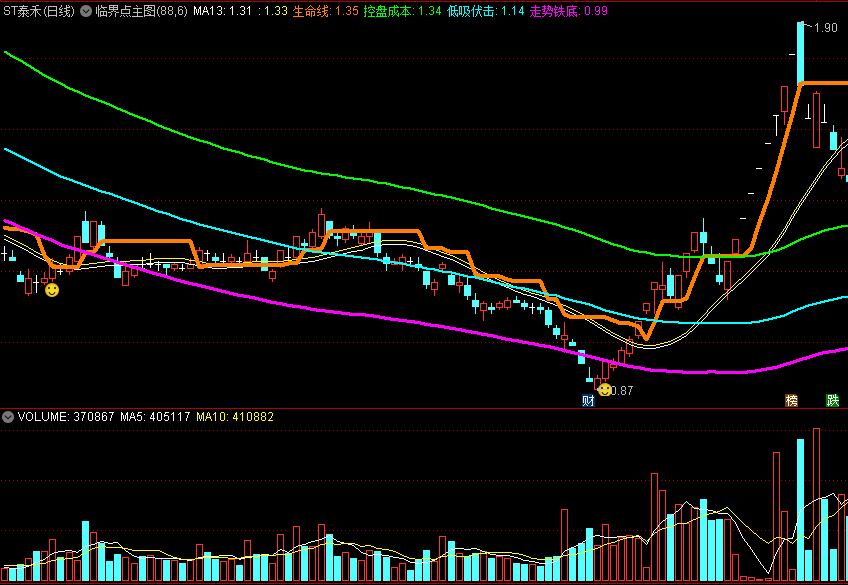
Task: Click the 控盘成本: 1.34 legend label
Action: (x=402, y=11)
